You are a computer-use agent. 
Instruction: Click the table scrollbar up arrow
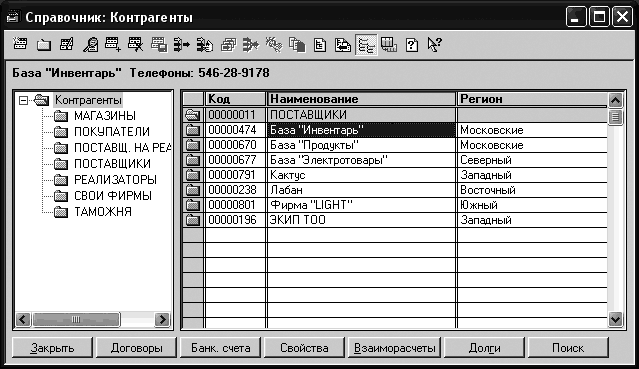[x=615, y=100]
